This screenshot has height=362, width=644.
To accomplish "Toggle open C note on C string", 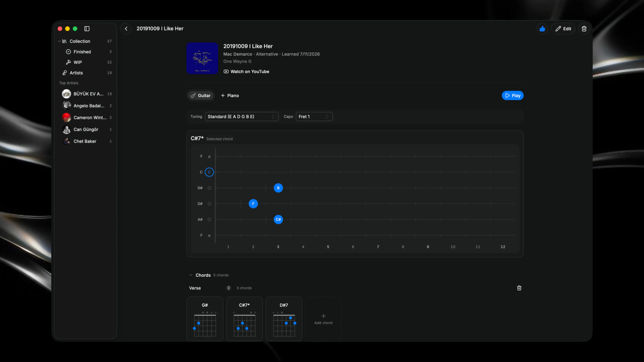I will click(x=209, y=172).
